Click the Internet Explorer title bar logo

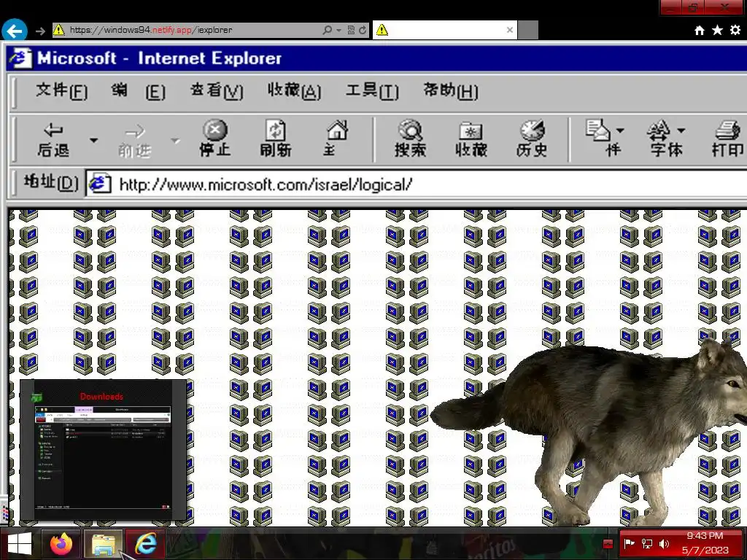click(x=20, y=58)
